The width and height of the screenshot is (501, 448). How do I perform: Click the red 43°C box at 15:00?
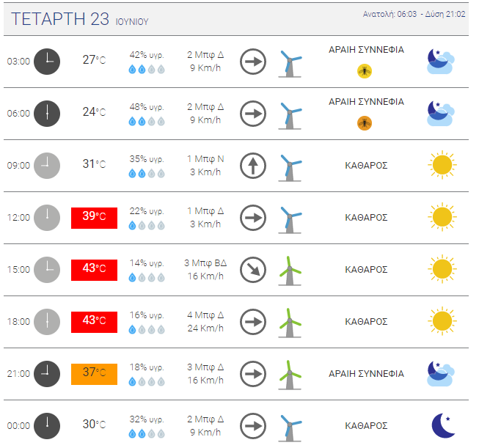94,270
